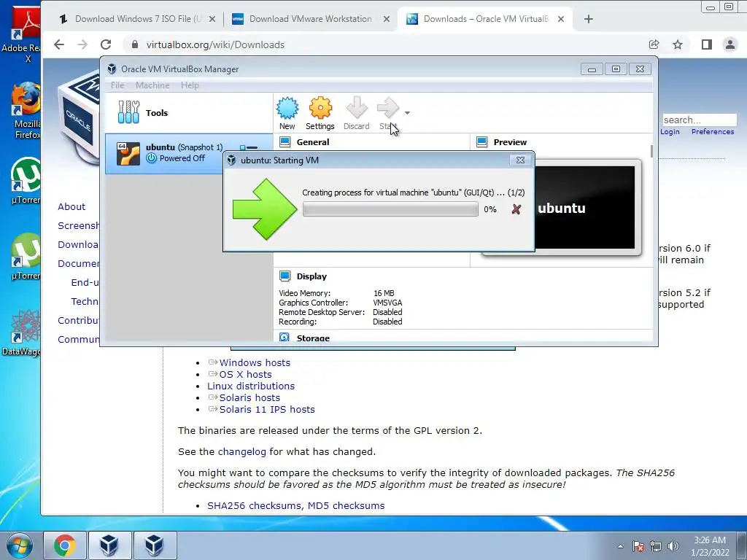The height and width of the screenshot is (560, 747).
Task: Click the Action Center flag tray icon
Action: [x=638, y=546]
